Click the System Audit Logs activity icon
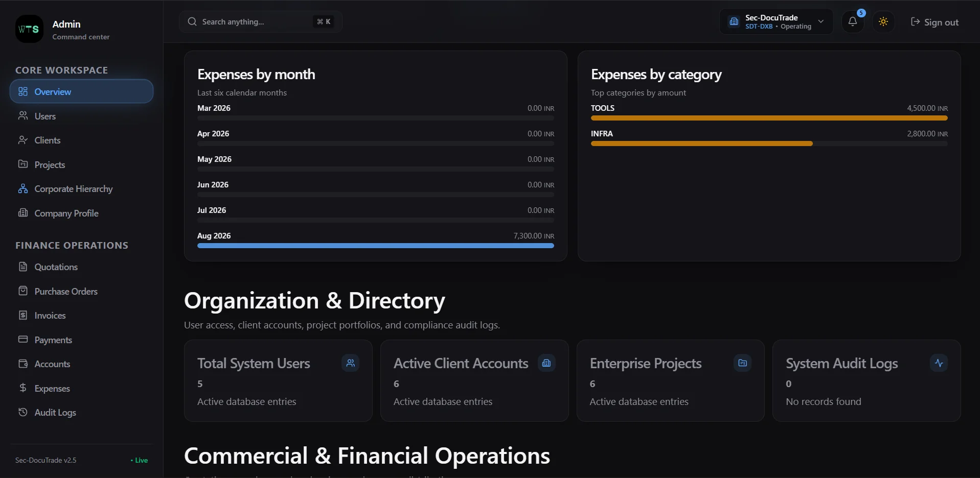This screenshot has width=980, height=478. coord(939,363)
